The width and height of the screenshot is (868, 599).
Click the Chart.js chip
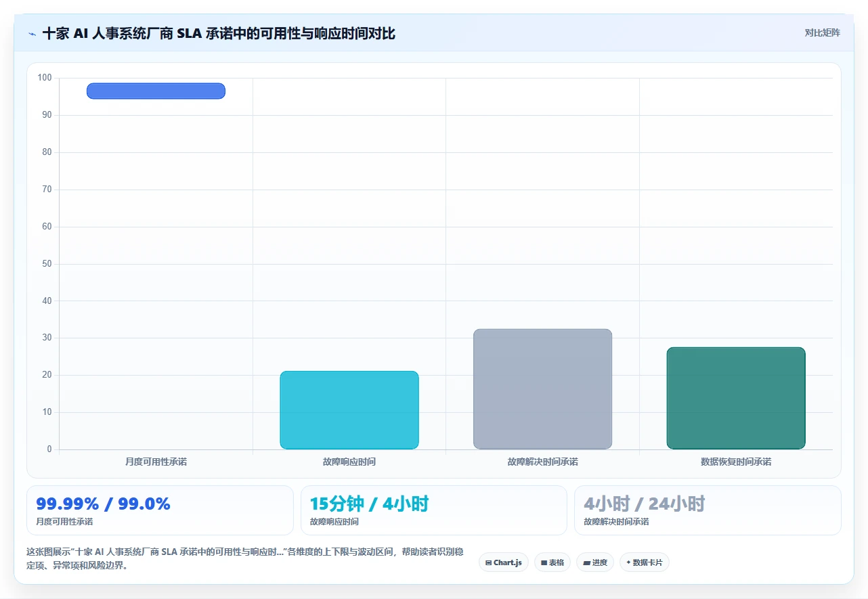point(503,562)
